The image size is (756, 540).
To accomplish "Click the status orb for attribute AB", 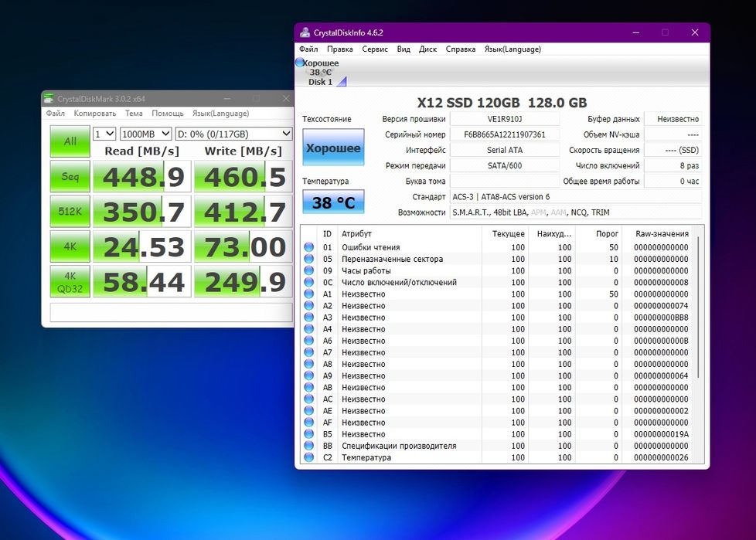I will coord(309,387).
